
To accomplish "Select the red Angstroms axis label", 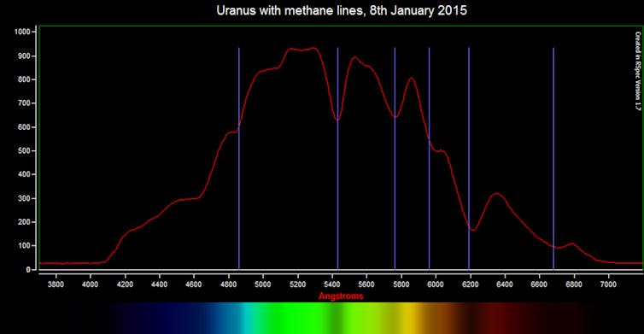I will 341,296.
